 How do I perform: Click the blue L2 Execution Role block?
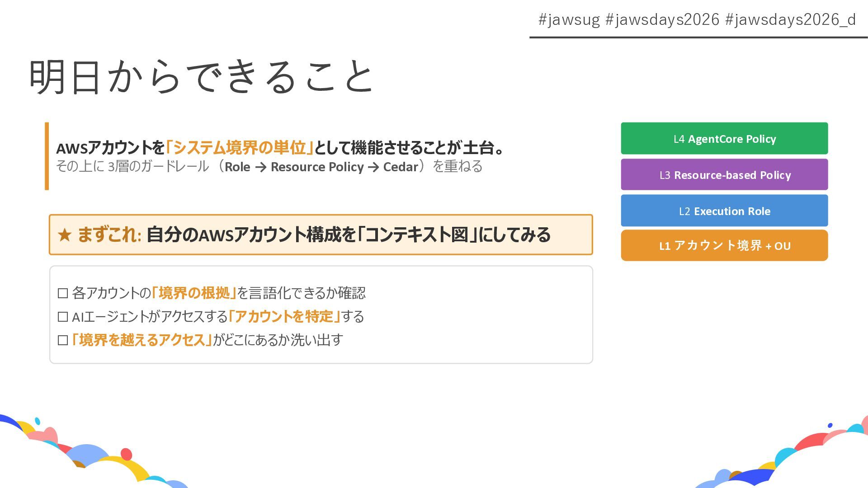724,211
